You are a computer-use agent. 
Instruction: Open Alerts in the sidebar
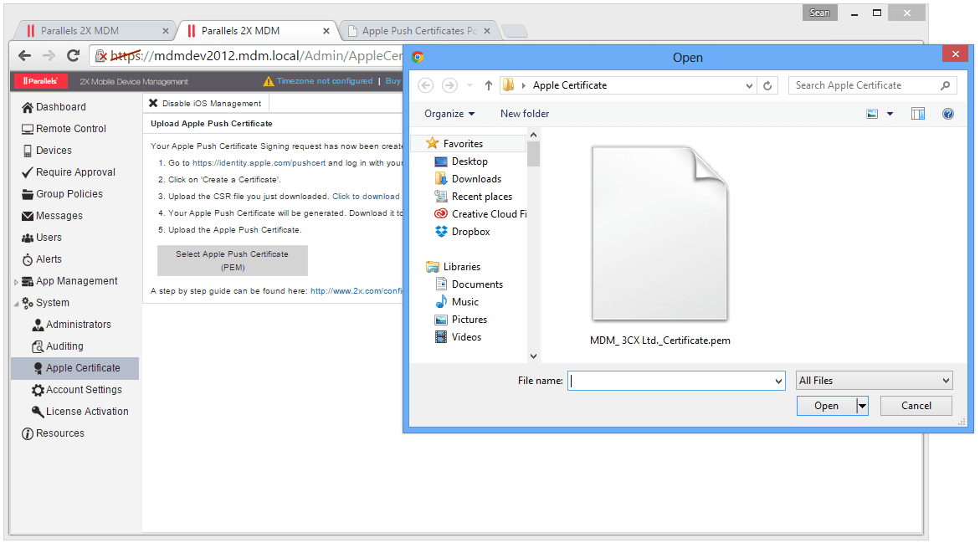click(42, 259)
